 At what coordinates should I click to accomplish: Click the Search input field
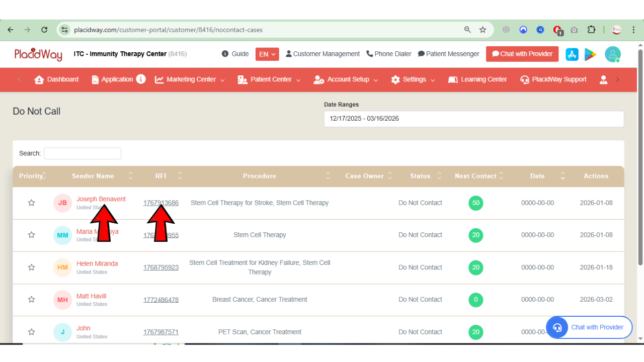point(83,153)
